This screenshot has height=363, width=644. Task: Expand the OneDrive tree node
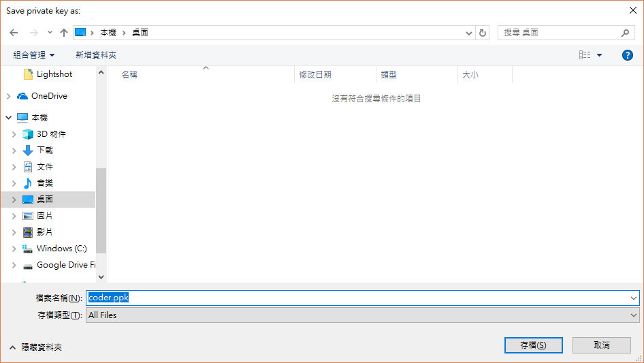[9, 96]
